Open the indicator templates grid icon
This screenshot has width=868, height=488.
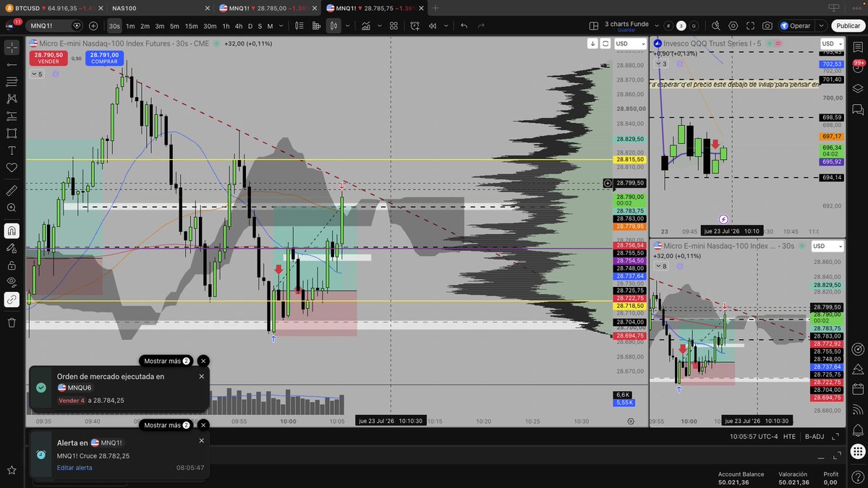click(x=393, y=25)
